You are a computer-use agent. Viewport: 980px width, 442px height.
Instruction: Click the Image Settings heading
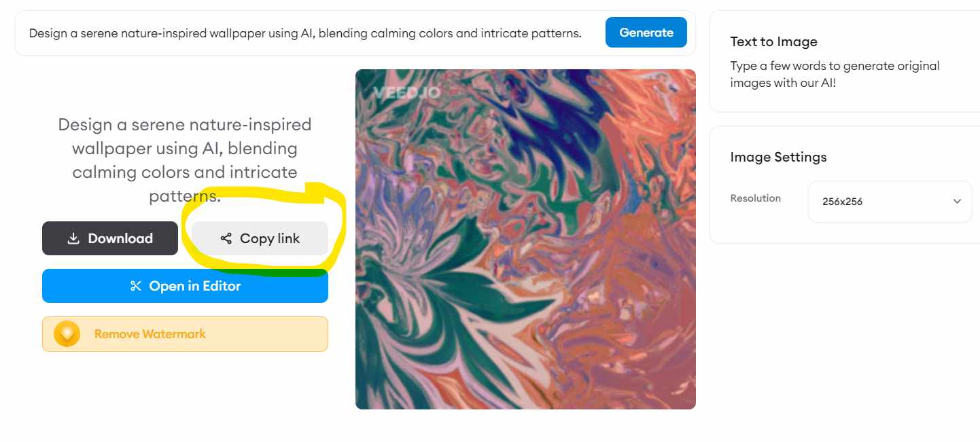pos(778,158)
